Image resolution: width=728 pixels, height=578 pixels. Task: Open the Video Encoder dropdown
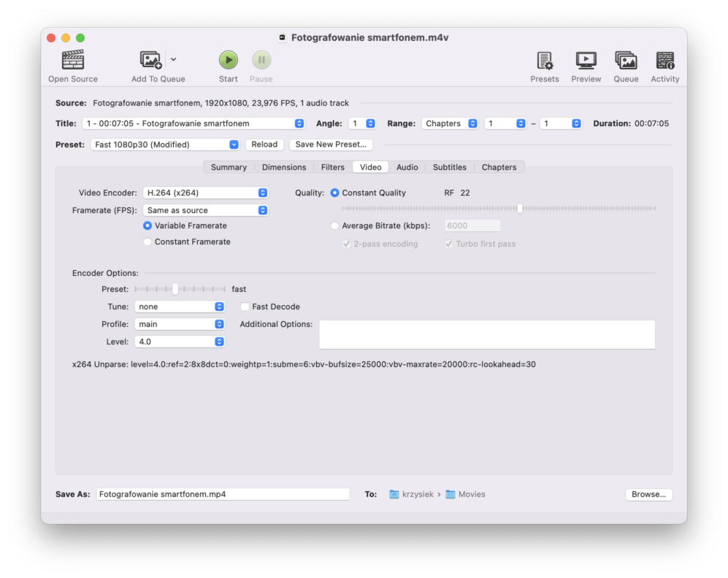click(x=205, y=193)
